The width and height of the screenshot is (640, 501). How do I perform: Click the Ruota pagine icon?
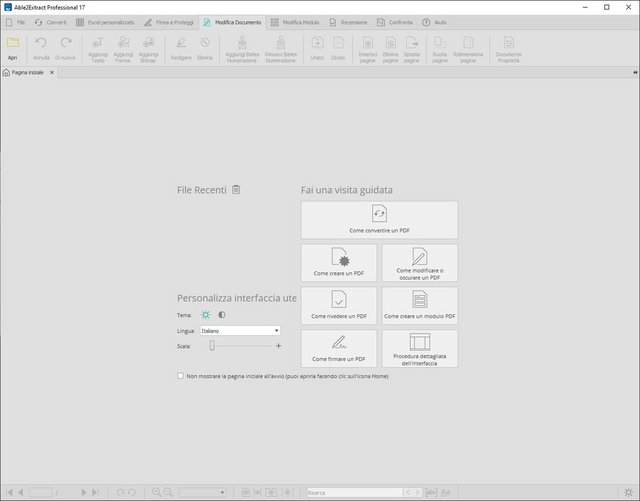[x=440, y=43]
